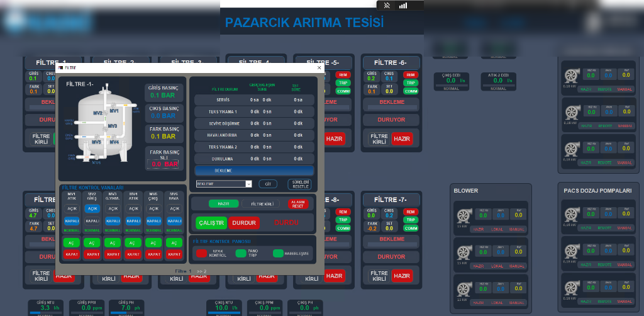This screenshot has height=316, width=644.
Task: Select third BLOWER pump icon
Action: [464, 289]
